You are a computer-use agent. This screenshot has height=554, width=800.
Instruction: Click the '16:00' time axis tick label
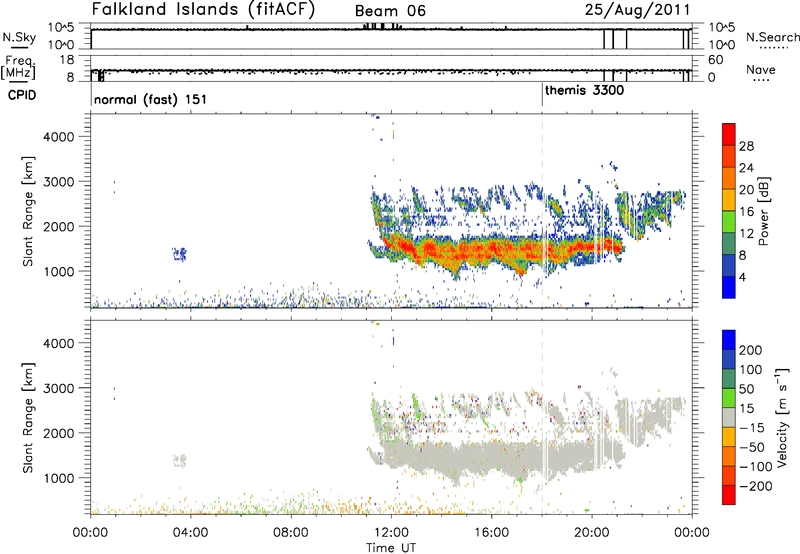(491, 533)
